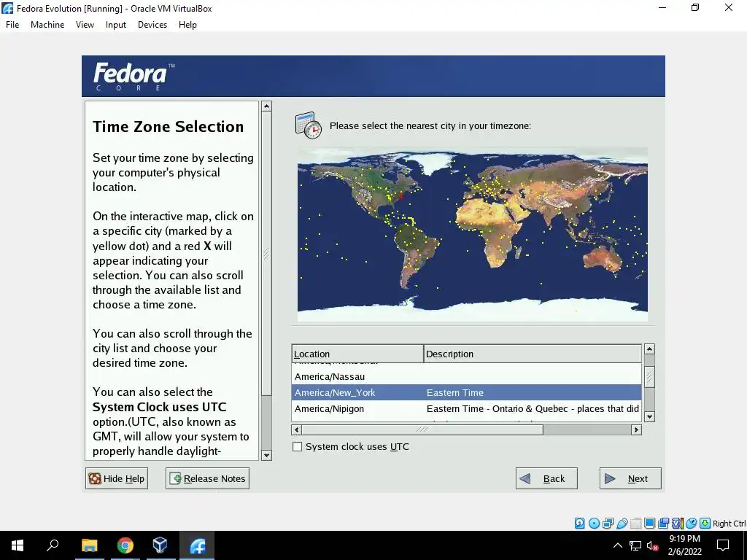747x560 pixels.
Task: Click the network adapters status icon
Action: [608, 524]
